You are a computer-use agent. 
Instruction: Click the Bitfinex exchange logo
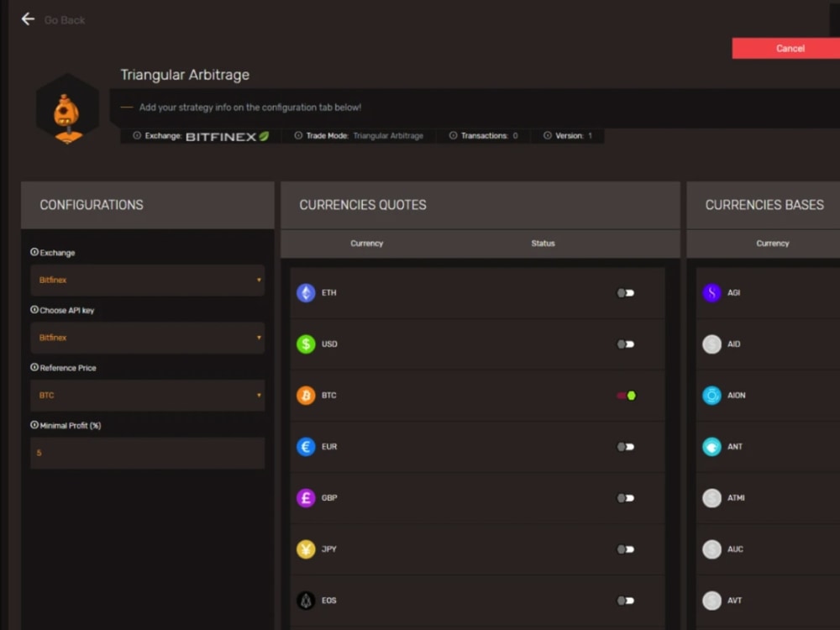[227, 137]
